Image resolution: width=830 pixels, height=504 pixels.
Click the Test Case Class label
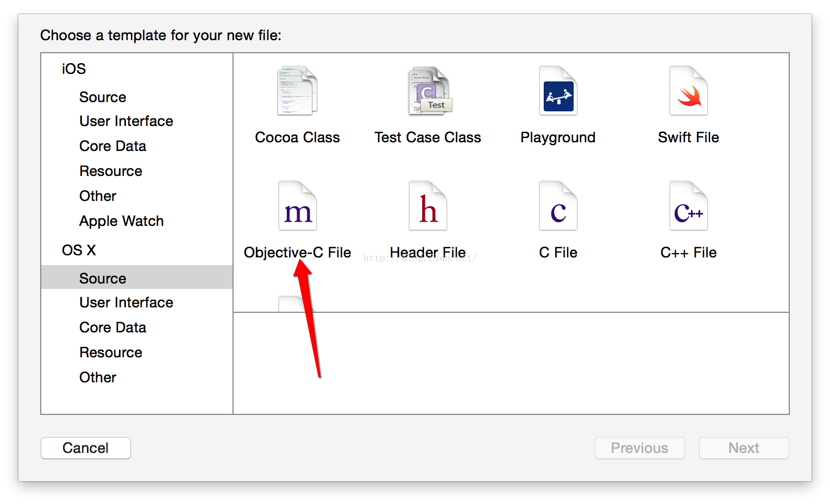tap(428, 137)
